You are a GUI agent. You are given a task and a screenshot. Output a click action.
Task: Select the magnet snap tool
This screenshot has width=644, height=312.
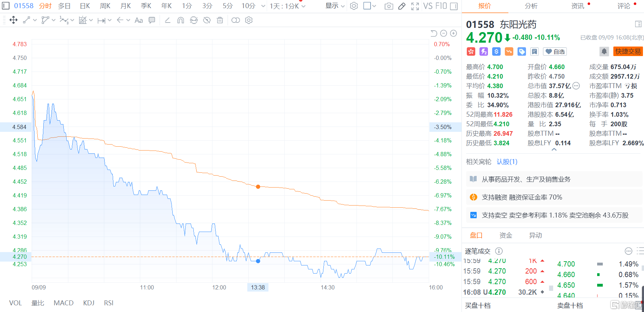180,20
